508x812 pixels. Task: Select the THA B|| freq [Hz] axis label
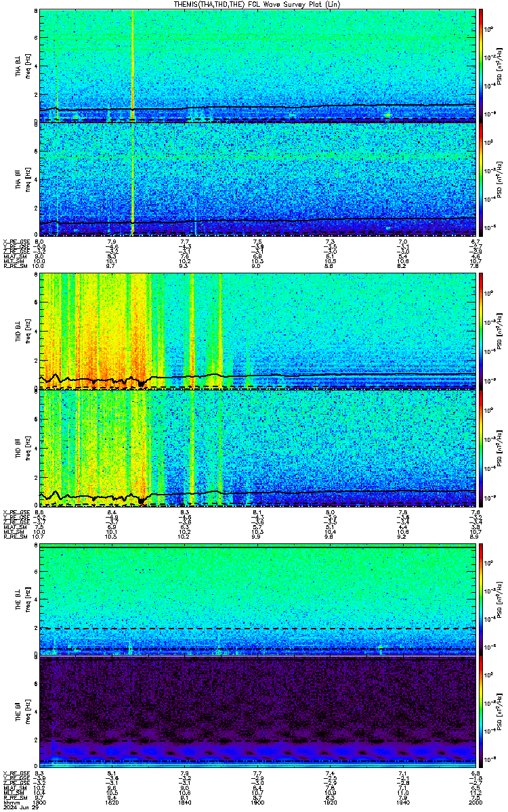(22, 179)
